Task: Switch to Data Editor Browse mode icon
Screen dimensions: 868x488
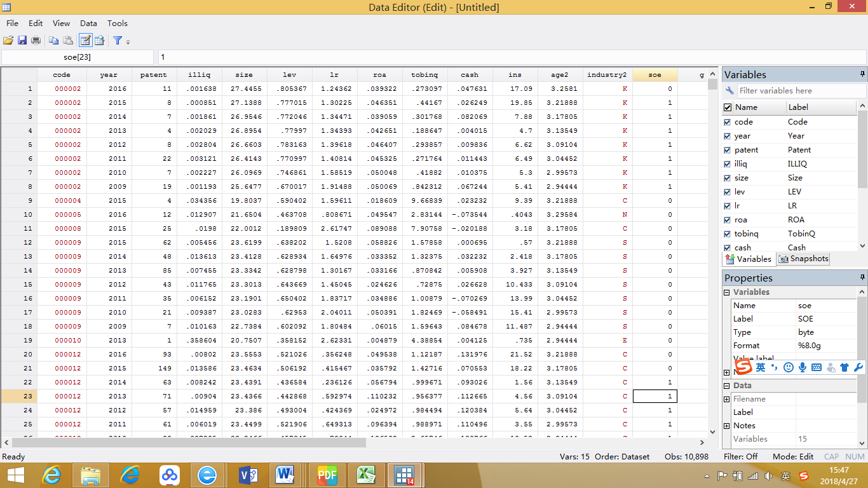Action: (x=100, y=41)
